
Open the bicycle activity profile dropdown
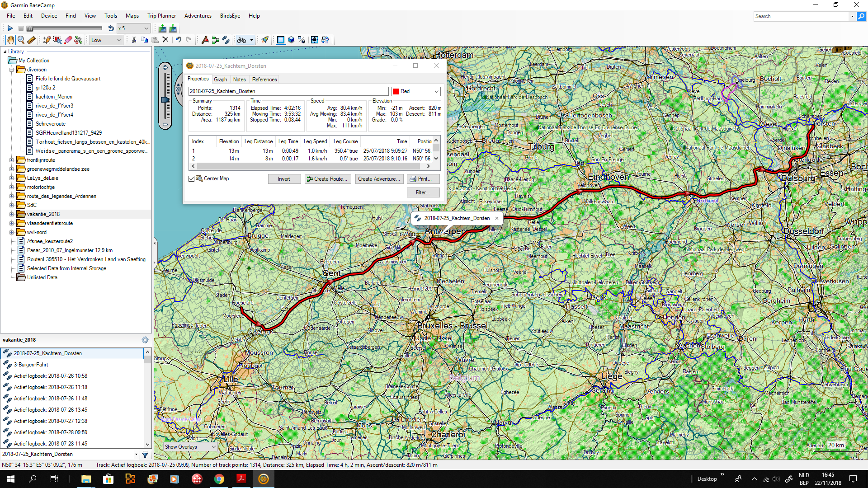[251, 40]
